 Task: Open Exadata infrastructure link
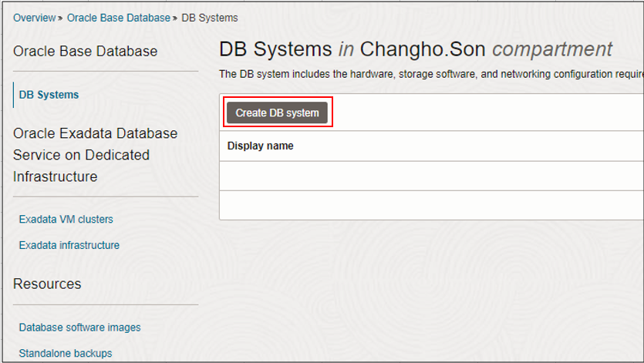[x=69, y=245]
